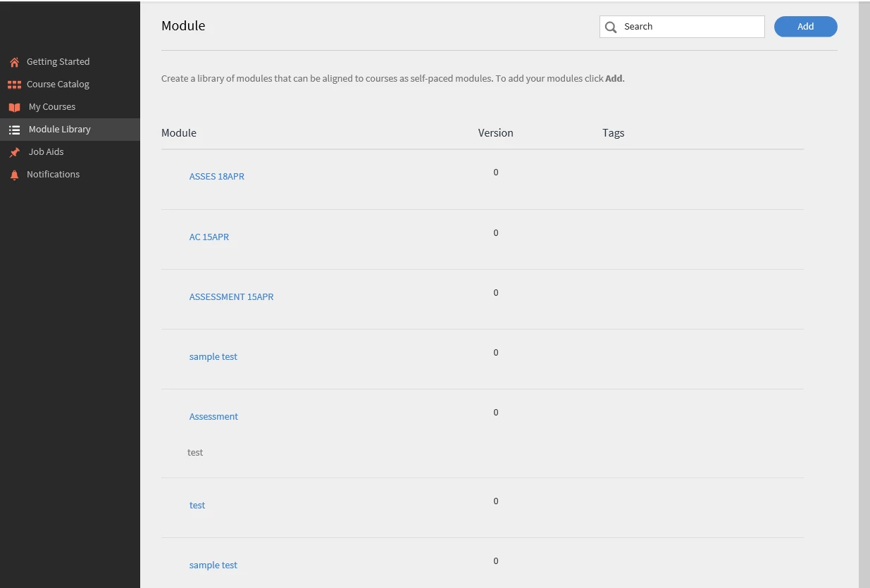The width and height of the screenshot is (870, 588).
Task: Open the ASSES 18APR module
Action: 216,177
